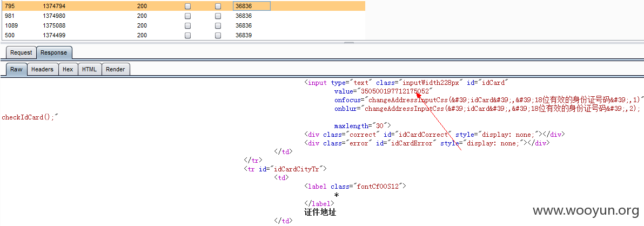
Task: Click payload value 1374794
Action: 54,6
